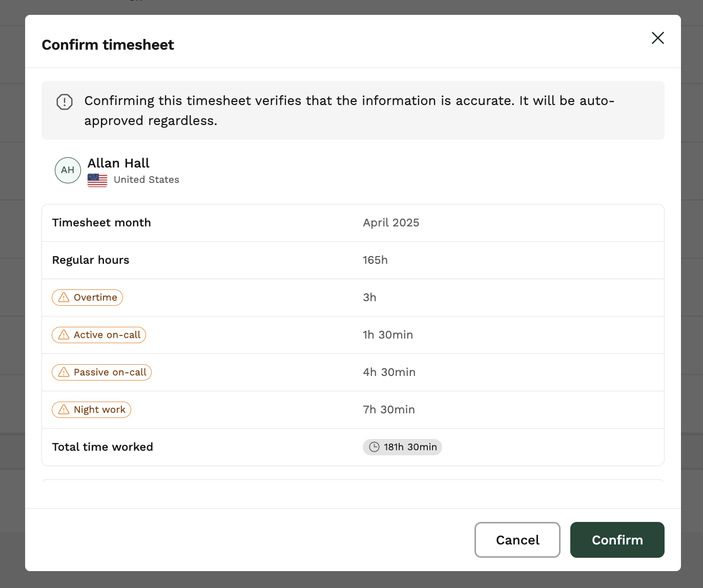
Task: Click the 1h 30min active on-call value
Action: (x=388, y=335)
